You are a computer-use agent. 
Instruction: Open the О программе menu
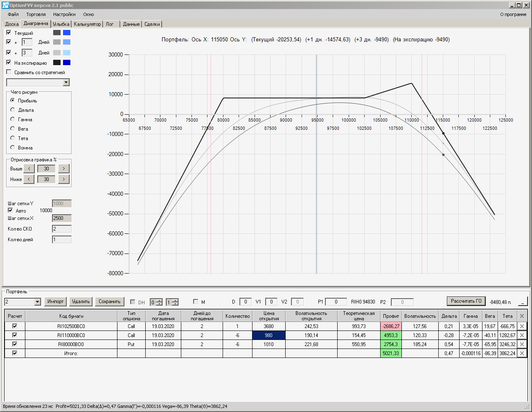click(513, 14)
